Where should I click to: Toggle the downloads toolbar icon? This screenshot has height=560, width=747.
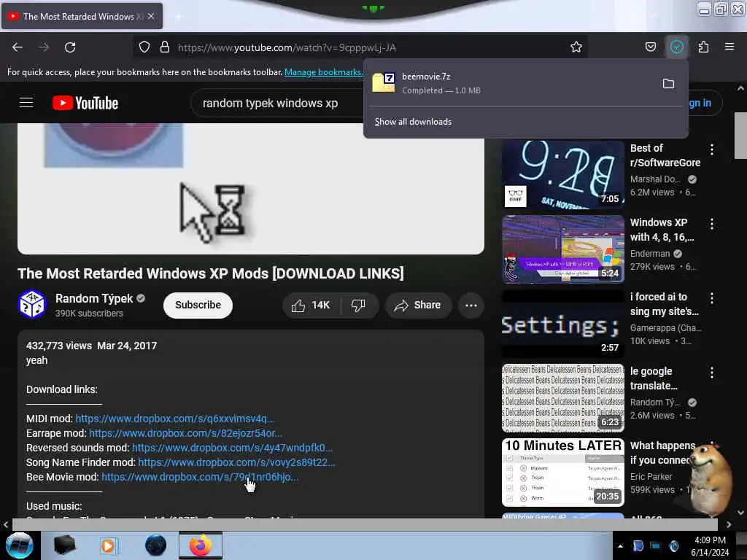pyautogui.click(x=677, y=47)
